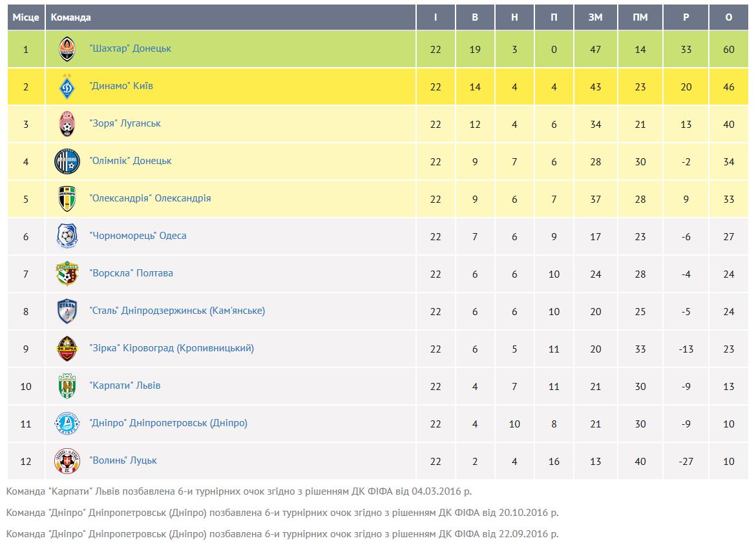The width and height of the screenshot is (756, 545).
Task: Click the Dnipro club round logo
Action: pyautogui.click(x=67, y=424)
